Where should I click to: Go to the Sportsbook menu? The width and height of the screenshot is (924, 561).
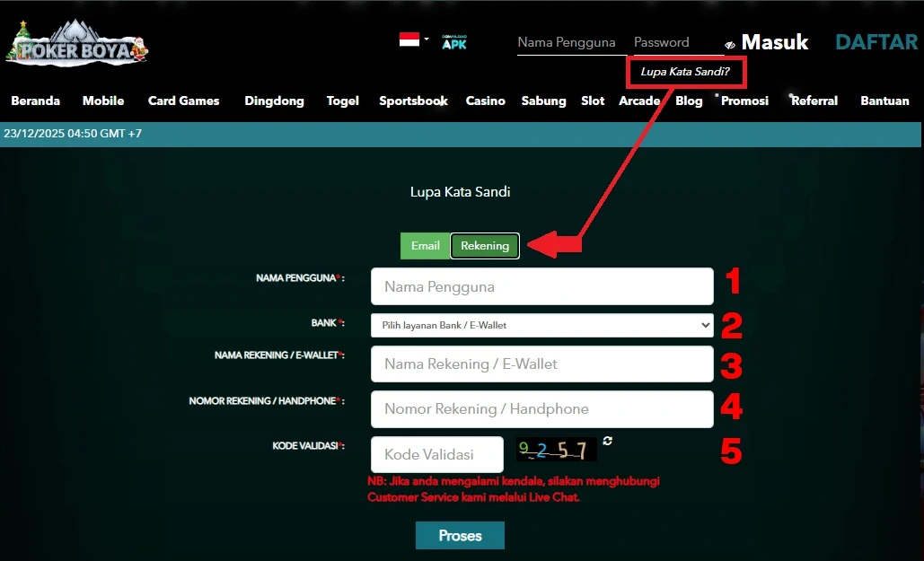pyautogui.click(x=413, y=101)
